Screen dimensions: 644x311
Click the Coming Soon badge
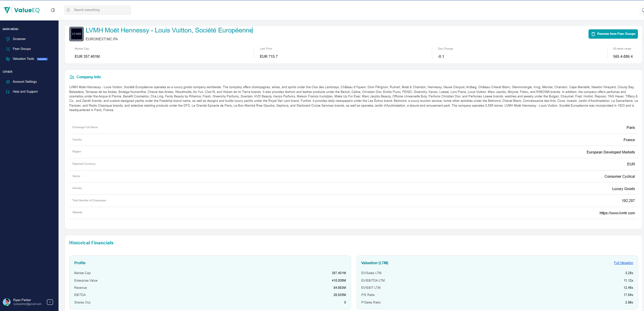[42, 59]
